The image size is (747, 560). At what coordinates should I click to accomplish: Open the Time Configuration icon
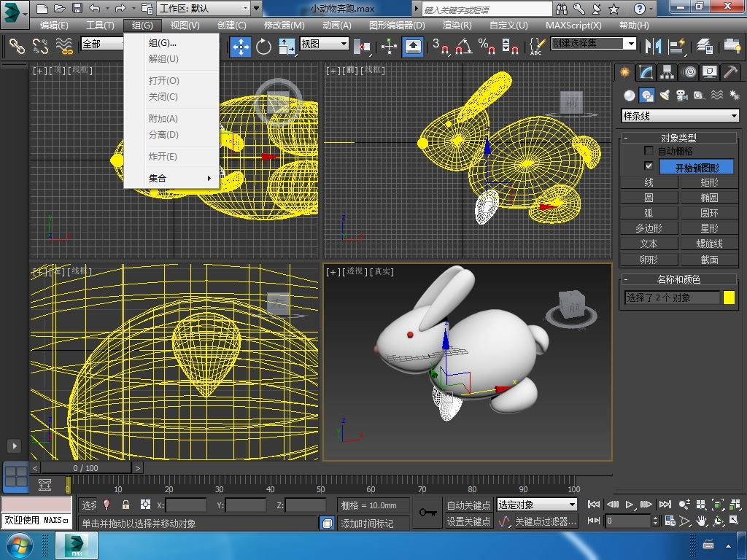pos(670,521)
